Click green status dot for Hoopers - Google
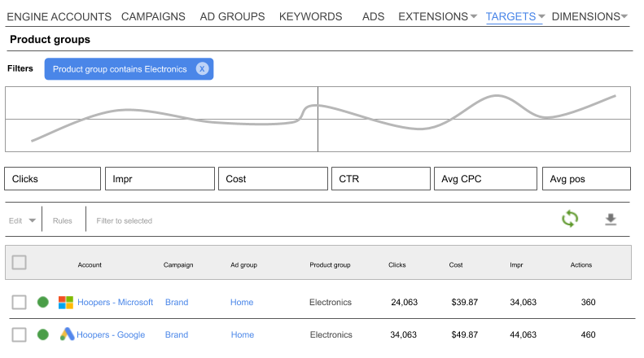The height and width of the screenshot is (358, 644). pyautogui.click(x=43, y=334)
